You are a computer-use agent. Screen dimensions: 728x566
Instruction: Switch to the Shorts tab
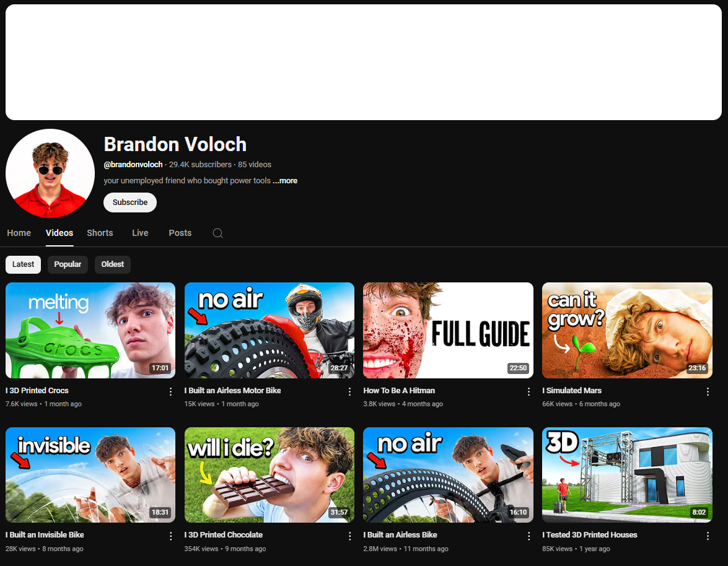coord(100,233)
